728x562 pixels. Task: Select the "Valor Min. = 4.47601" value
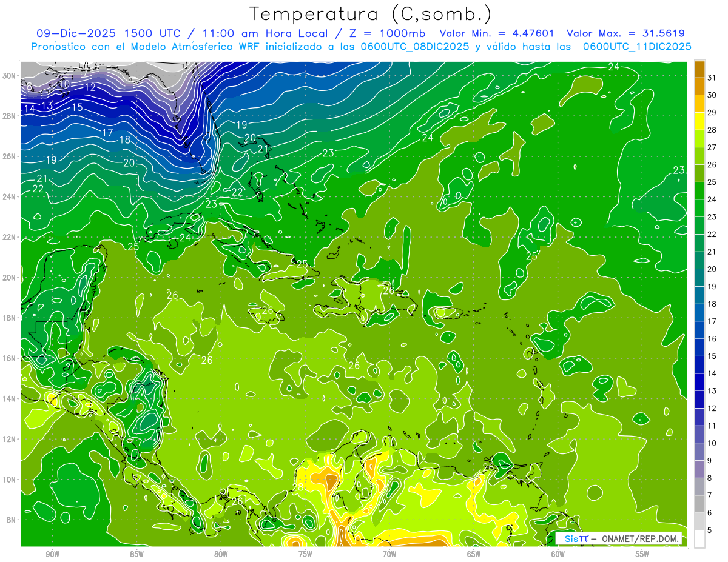496,33
